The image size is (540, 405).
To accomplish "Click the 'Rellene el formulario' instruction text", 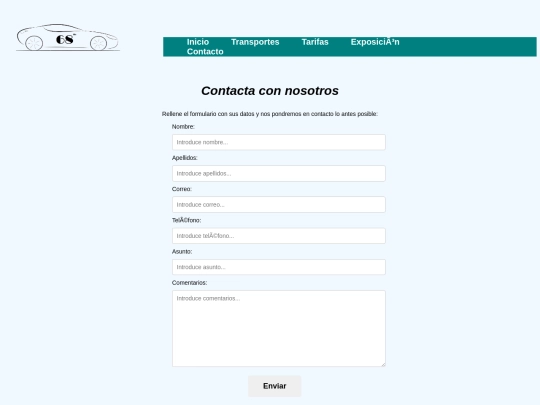I will point(270,114).
